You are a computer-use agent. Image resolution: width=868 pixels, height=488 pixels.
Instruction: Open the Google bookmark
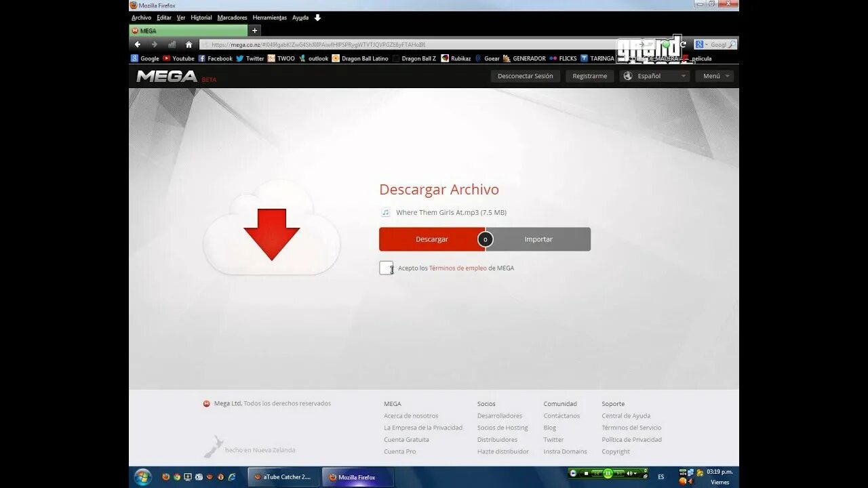pos(145,58)
